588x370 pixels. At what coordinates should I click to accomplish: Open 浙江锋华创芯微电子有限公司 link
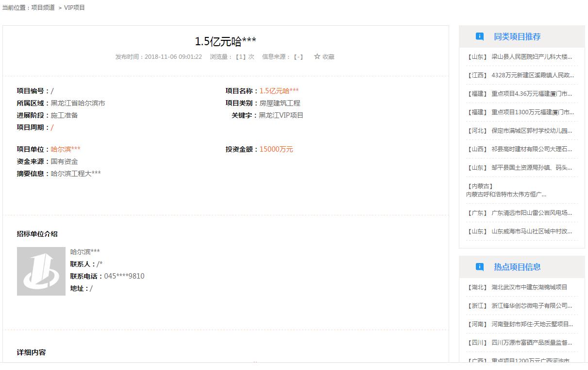(x=532, y=305)
